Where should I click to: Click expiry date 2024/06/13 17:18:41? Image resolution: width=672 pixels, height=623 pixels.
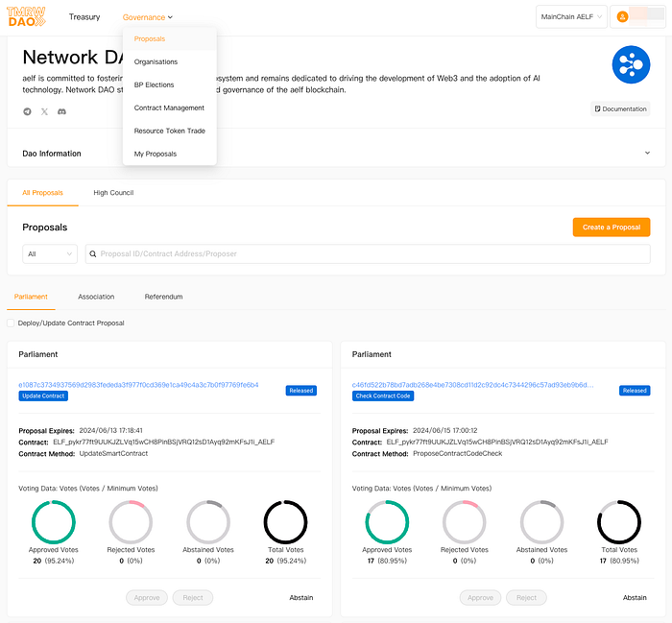tap(111, 430)
